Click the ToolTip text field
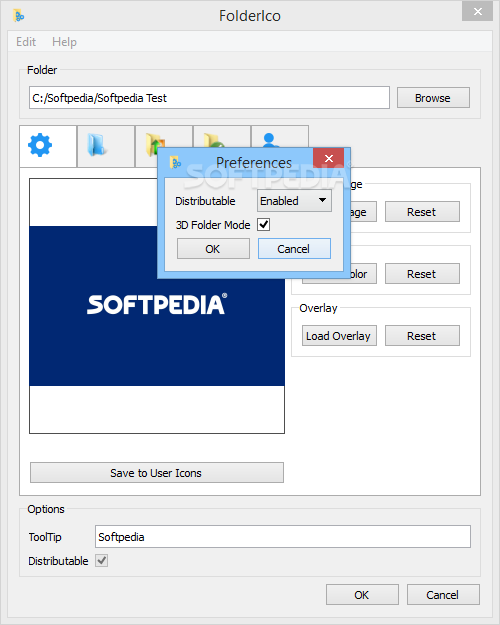The width and height of the screenshot is (500, 625). pos(283,537)
